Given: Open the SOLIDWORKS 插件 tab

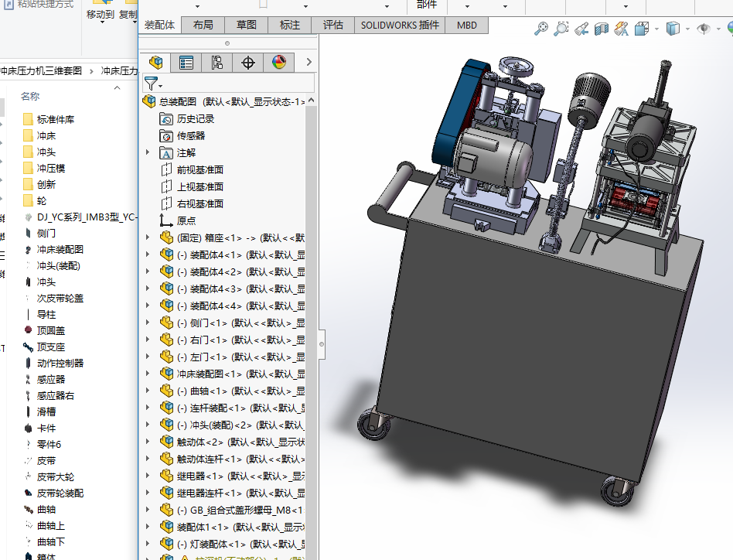Looking at the screenshot, I should tap(400, 25).
